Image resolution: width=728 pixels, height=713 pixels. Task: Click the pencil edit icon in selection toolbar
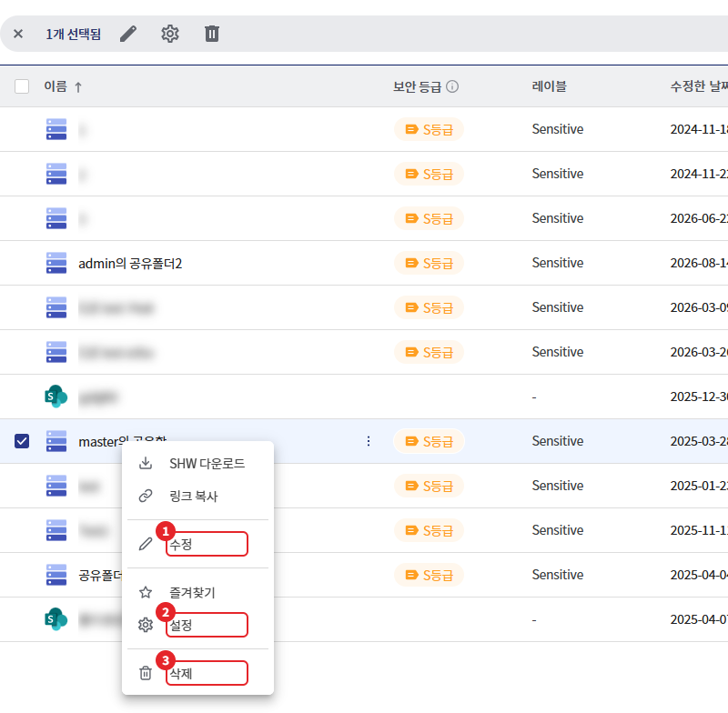[x=128, y=34]
